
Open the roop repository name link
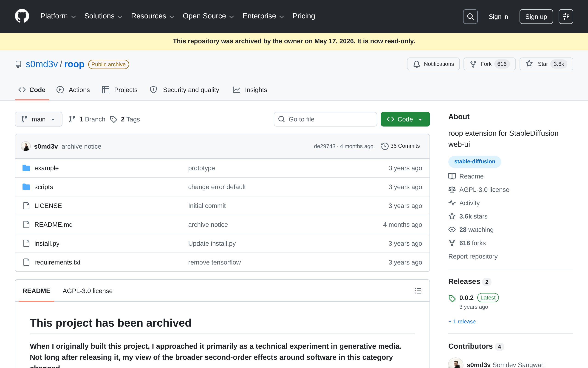coord(74,64)
